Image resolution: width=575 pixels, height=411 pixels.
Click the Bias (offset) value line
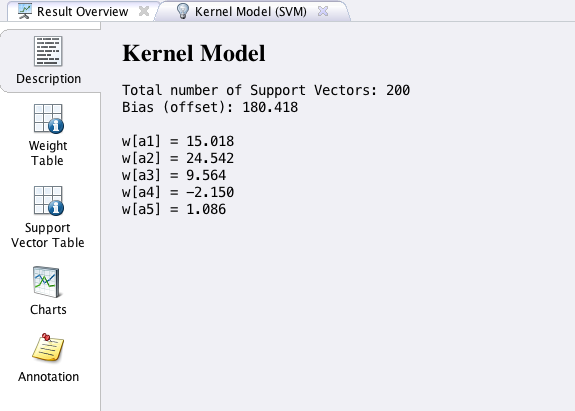point(210,107)
